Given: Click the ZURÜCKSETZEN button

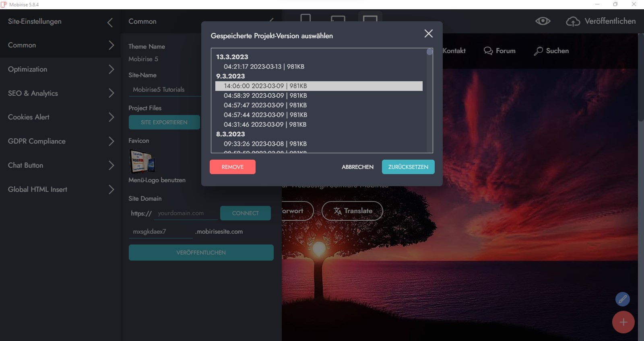Looking at the screenshot, I should point(408,167).
